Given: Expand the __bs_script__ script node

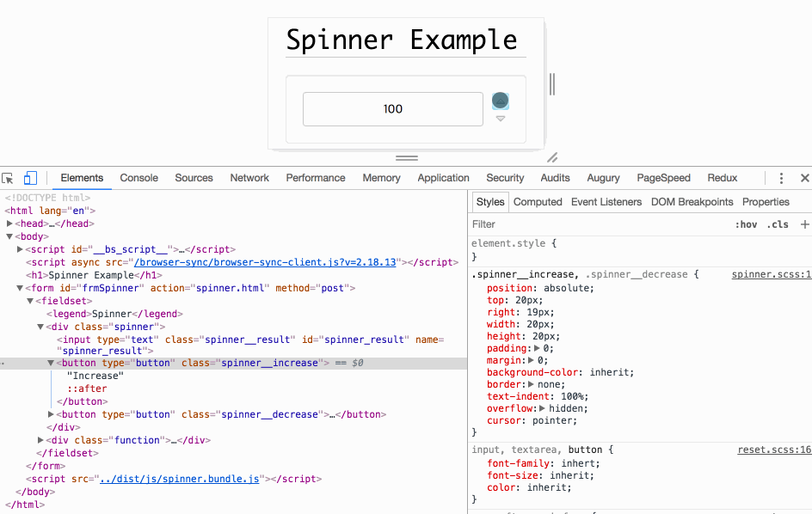Looking at the screenshot, I should click(x=20, y=249).
